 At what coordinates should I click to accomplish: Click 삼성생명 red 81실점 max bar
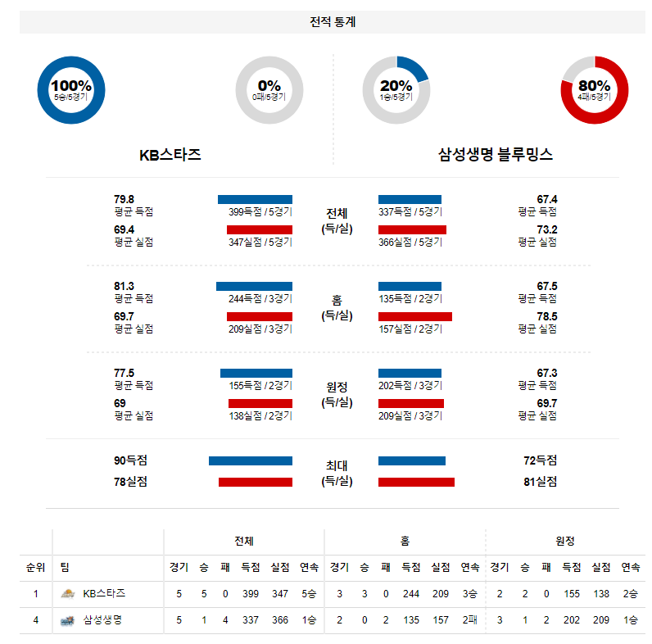point(416,482)
